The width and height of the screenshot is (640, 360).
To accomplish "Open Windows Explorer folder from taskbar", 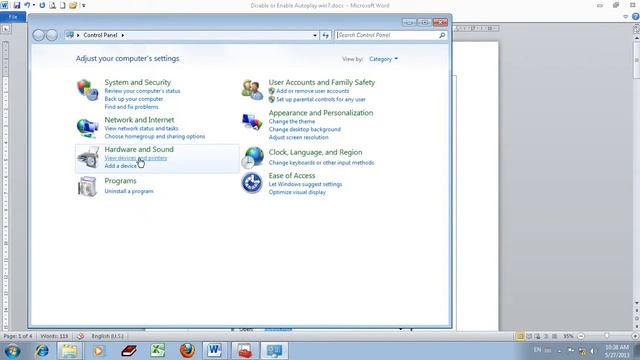I will click(69, 351).
